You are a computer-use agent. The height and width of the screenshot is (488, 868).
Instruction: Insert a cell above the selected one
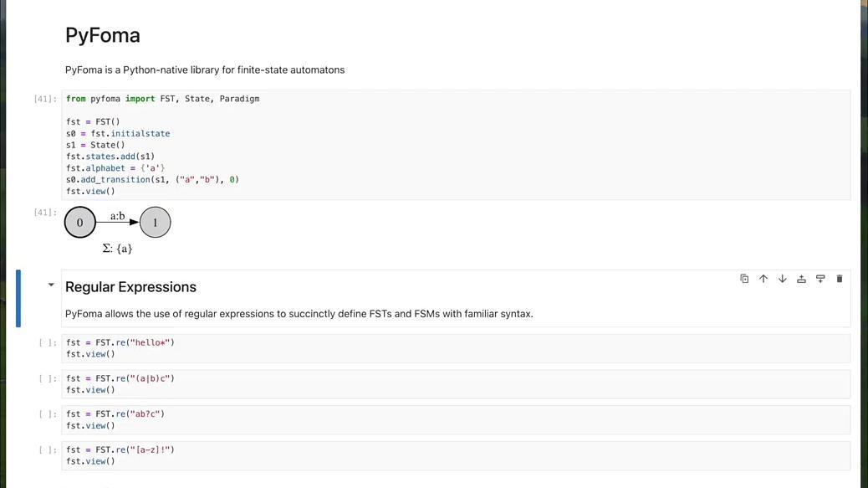[x=801, y=279]
